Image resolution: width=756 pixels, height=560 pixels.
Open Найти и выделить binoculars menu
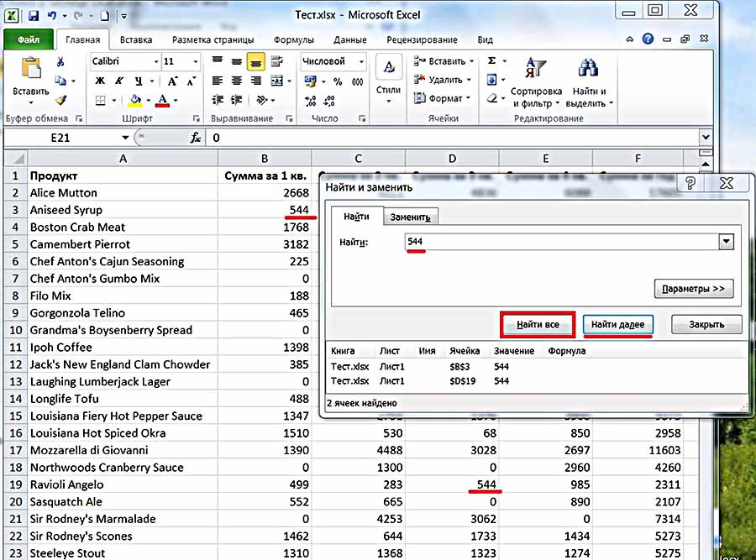(x=589, y=82)
